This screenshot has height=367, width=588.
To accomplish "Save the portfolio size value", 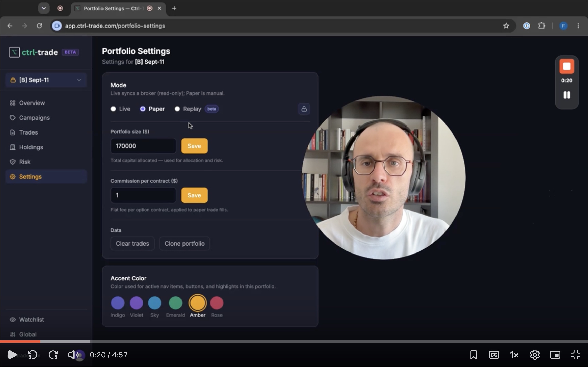I will [194, 146].
